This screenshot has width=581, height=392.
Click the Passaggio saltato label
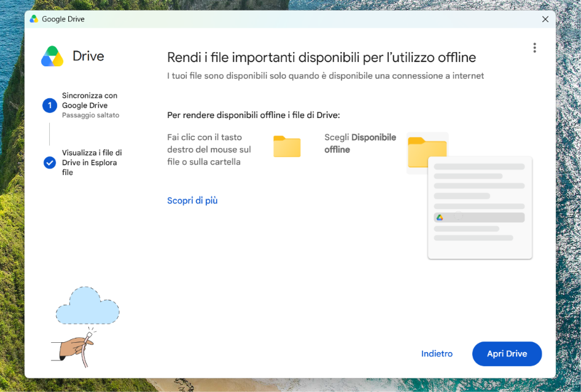[x=91, y=116]
